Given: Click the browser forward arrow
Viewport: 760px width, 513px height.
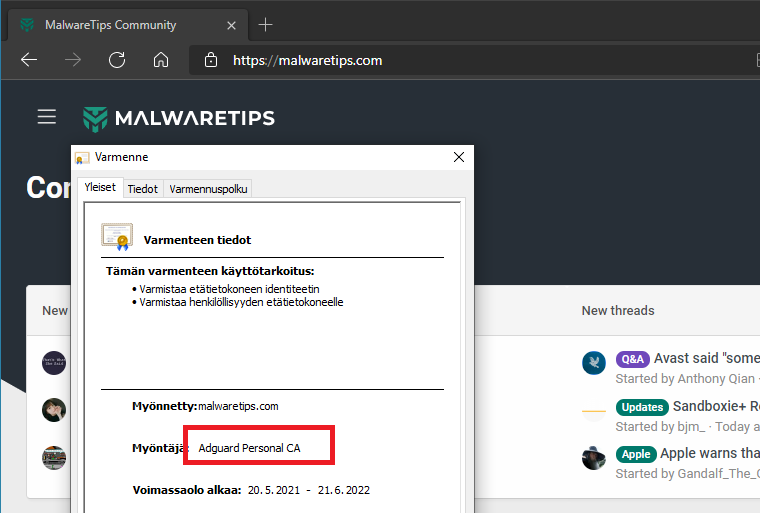Looking at the screenshot, I should [73, 60].
